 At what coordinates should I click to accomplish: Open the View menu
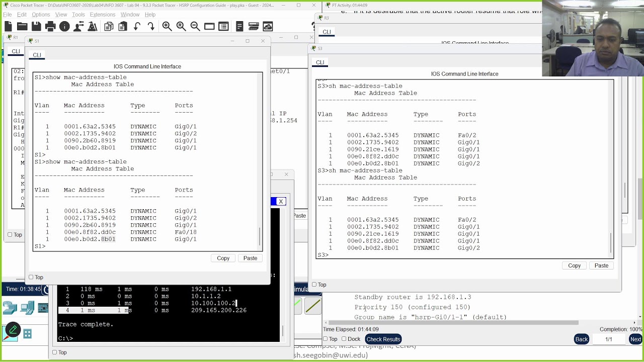tap(61, 15)
